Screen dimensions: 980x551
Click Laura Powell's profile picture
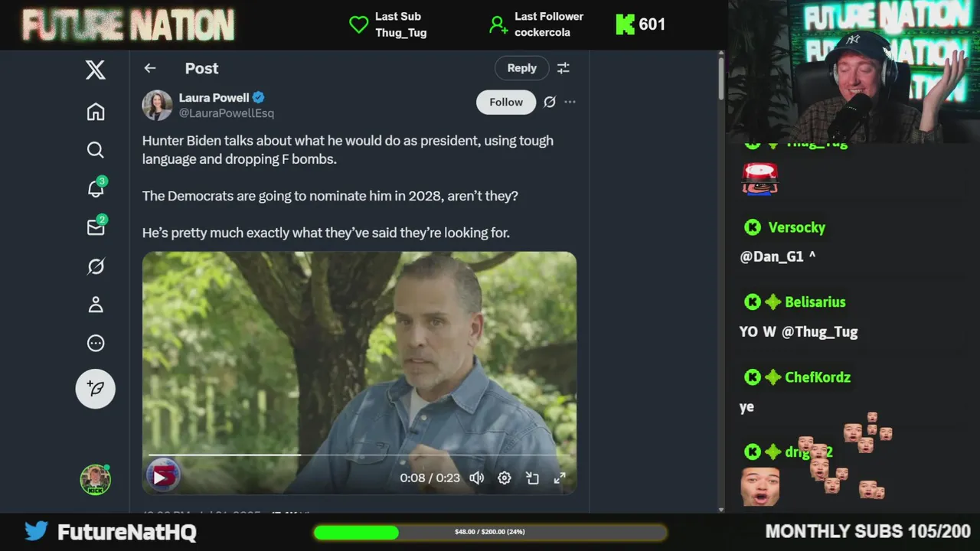click(x=157, y=106)
